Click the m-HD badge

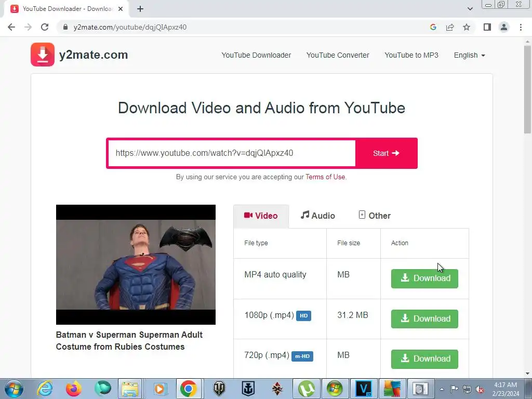point(302,356)
